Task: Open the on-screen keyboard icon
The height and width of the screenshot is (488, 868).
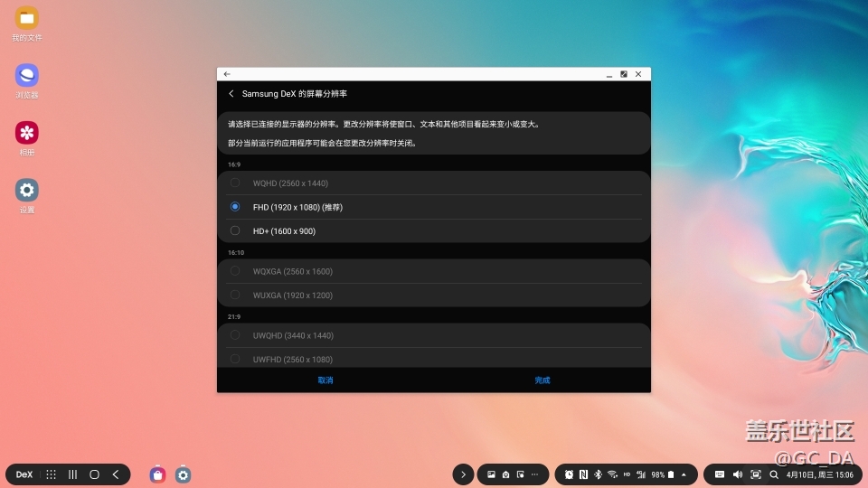Action: 720,474
